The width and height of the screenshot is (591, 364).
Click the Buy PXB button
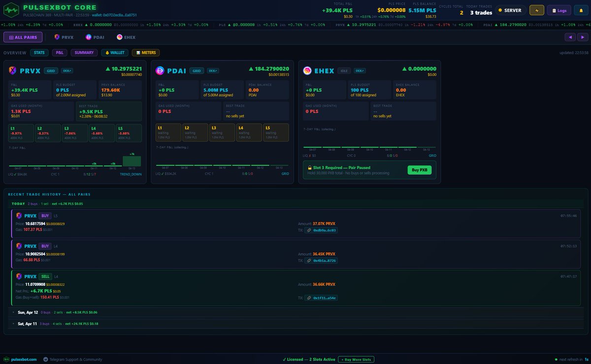(x=420, y=170)
